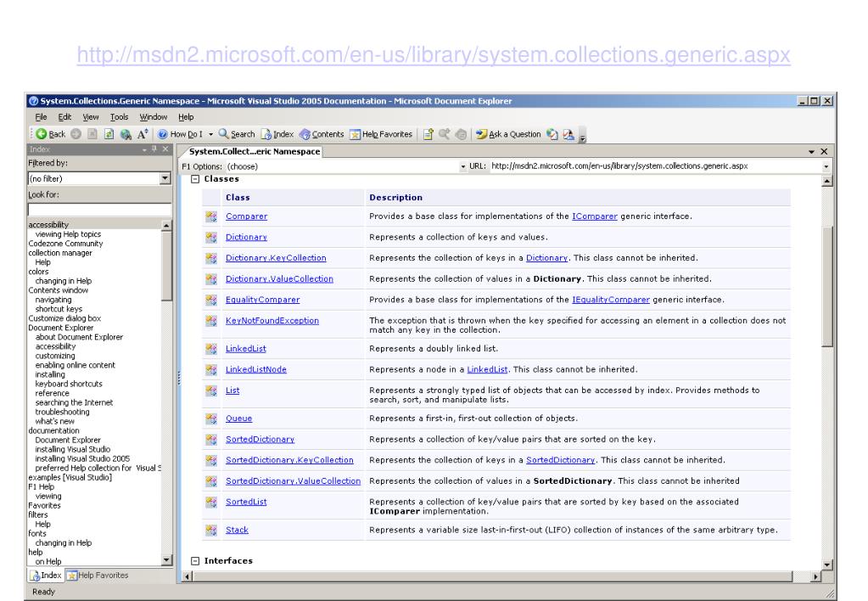Open the Dictionary.KeyCollection link

point(276,257)
